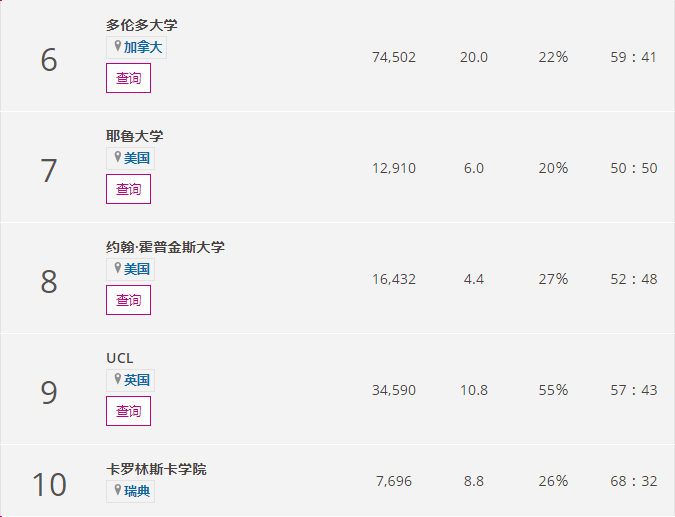Open the 耶鲁大学 university link
Image resolution: width=675 pixels, height=517 pixels.
pyautogui.click(x=134, y=136)
